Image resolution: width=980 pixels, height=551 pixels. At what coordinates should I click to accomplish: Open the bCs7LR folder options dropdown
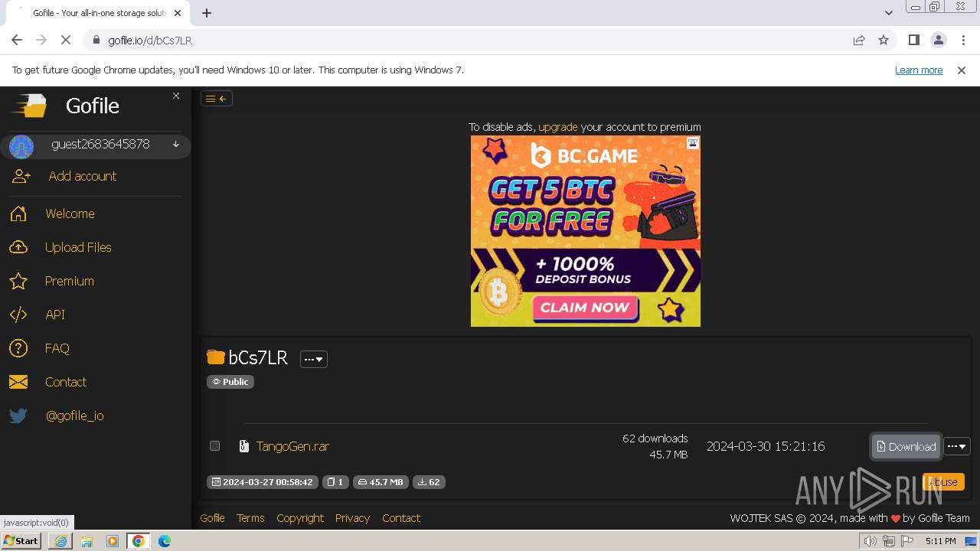tap(314, 359)
